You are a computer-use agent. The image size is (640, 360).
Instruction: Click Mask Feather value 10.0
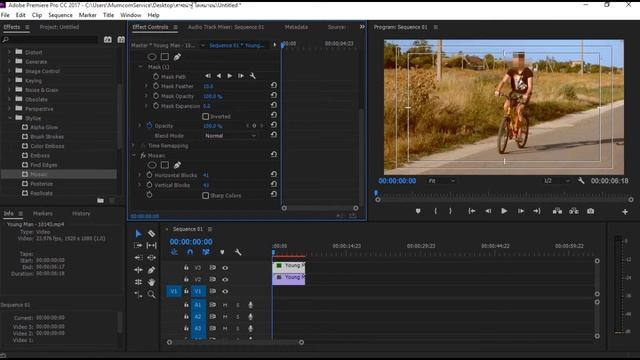tap(208, 86)
